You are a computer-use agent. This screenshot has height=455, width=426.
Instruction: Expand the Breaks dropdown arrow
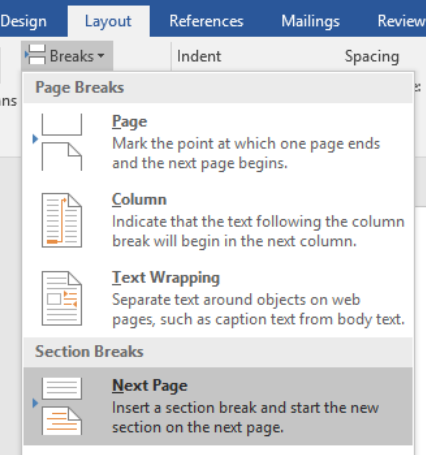pos(101,56)
